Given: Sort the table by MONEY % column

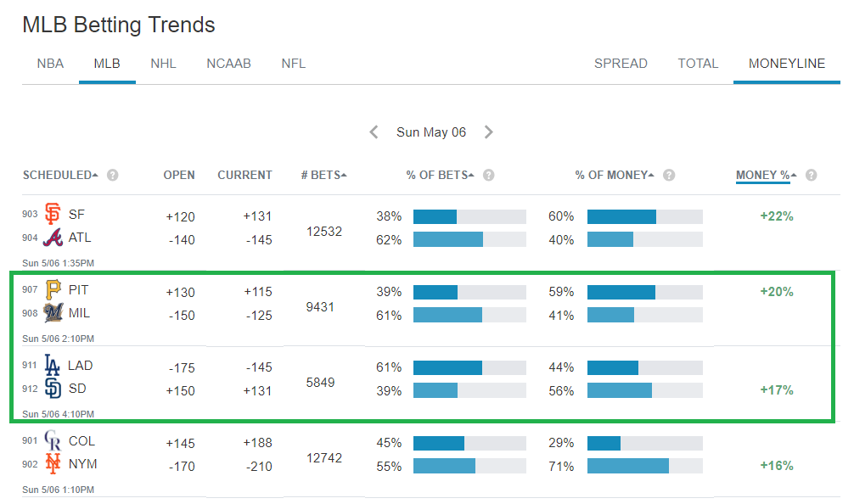Looking at the screenshot, I should pos(767,176).
